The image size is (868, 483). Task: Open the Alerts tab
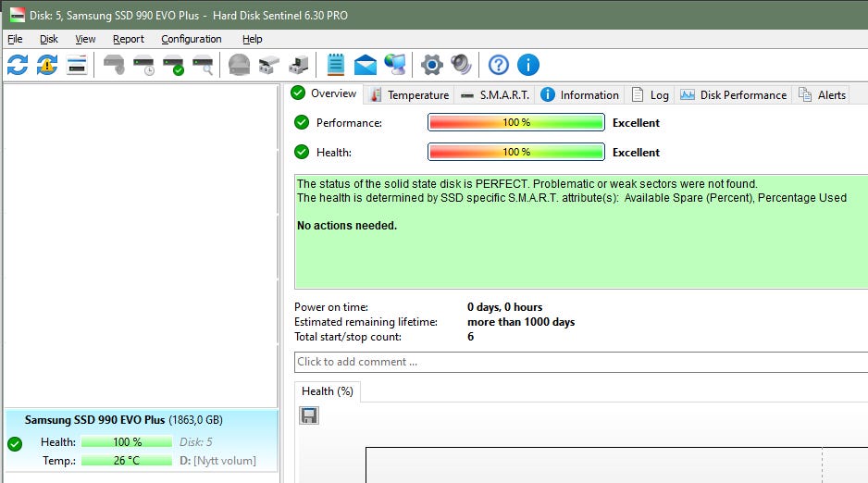pos(822,95)
